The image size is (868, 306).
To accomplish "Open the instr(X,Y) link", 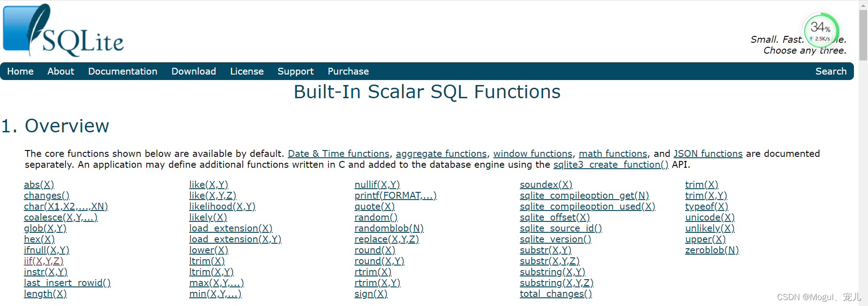I will tap(46, 272).
